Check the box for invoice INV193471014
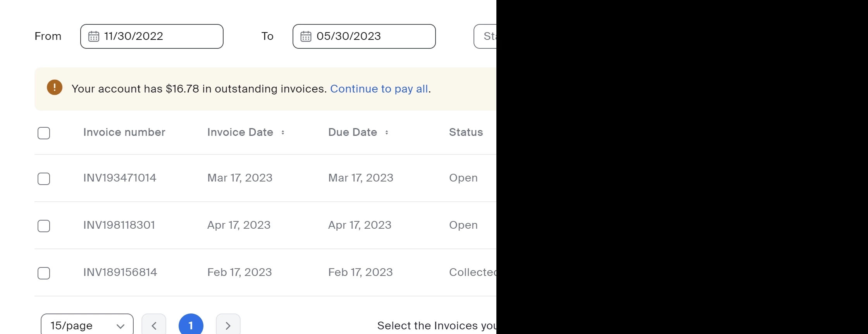Screen dimensions: 868x334 point(44,179)
